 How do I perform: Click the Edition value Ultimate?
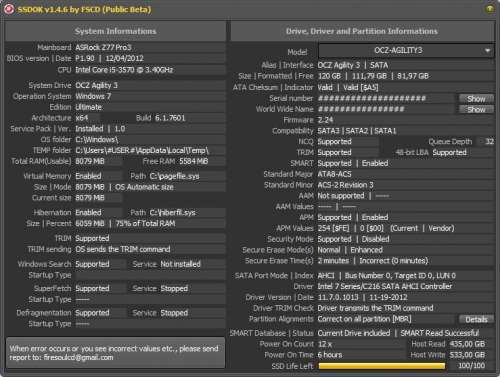coord(89,107)
